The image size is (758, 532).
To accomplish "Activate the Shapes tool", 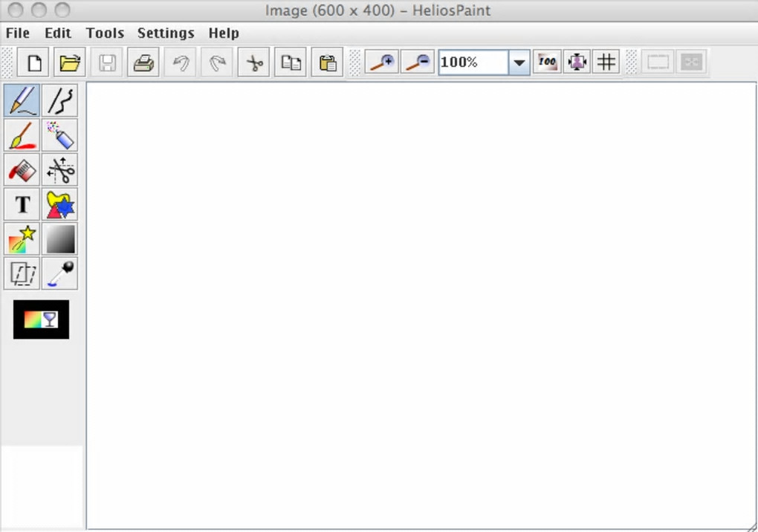I will [x=60, y=204].
